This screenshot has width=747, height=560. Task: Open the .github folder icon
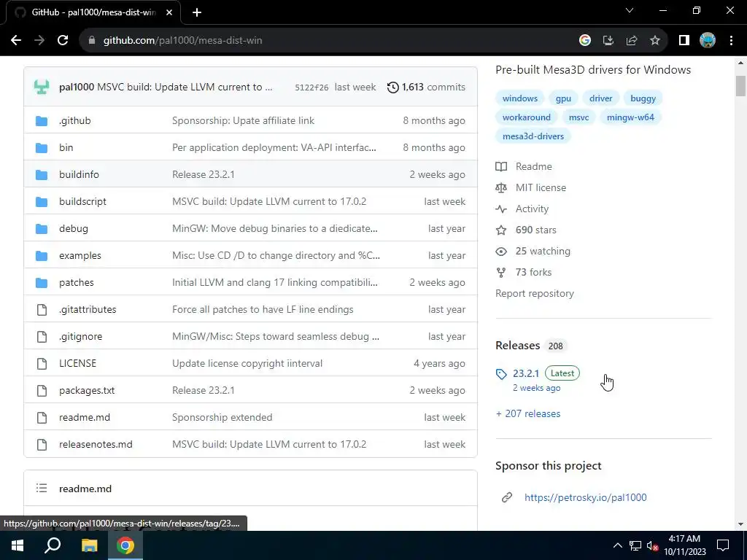(42, 121)
